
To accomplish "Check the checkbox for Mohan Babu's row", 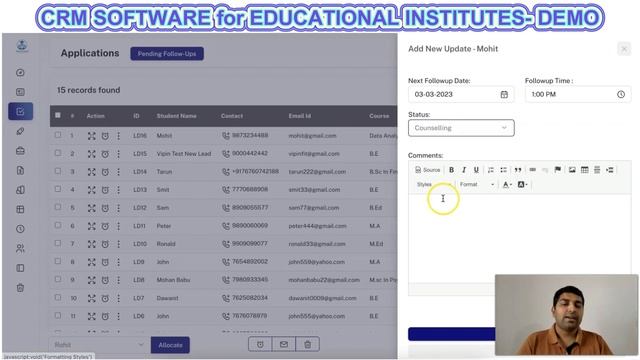I will (x=58, y=279).
